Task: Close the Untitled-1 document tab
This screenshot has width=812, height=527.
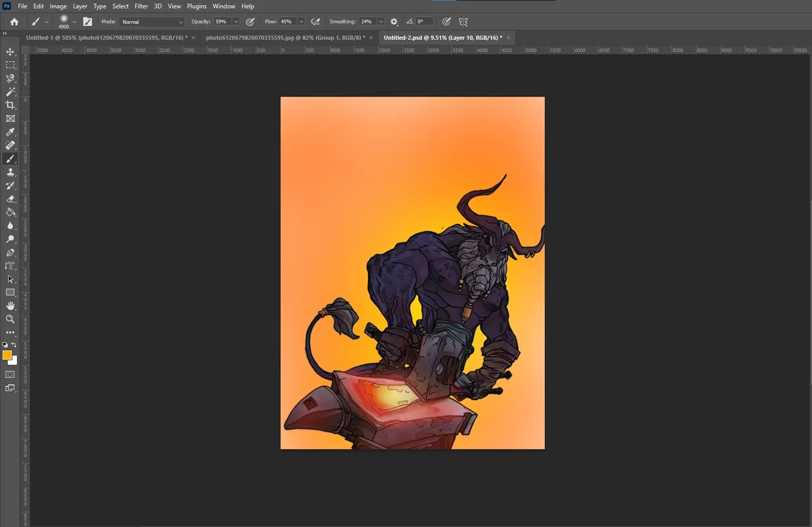Action: pyautogui.click(x=193, y=37)
